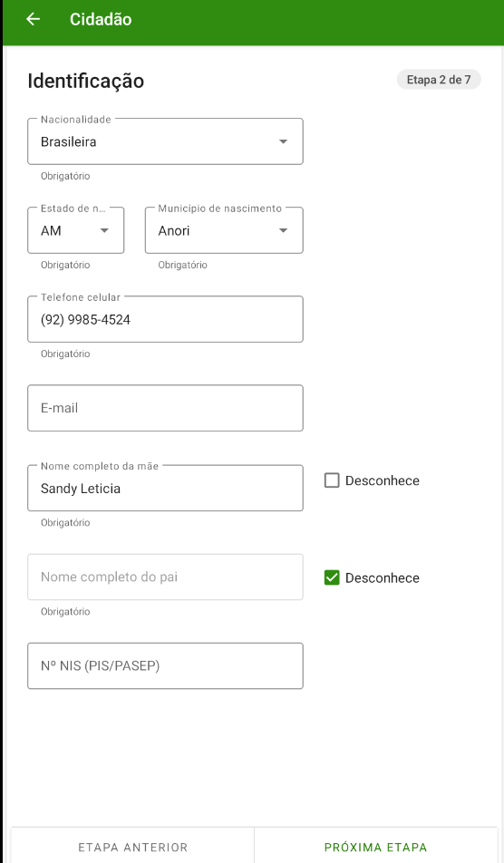Expand Estado de nascimento dropdown arrow
This screenshot has height=863, width=504.
pyautogui.click(x=104, y=230)
